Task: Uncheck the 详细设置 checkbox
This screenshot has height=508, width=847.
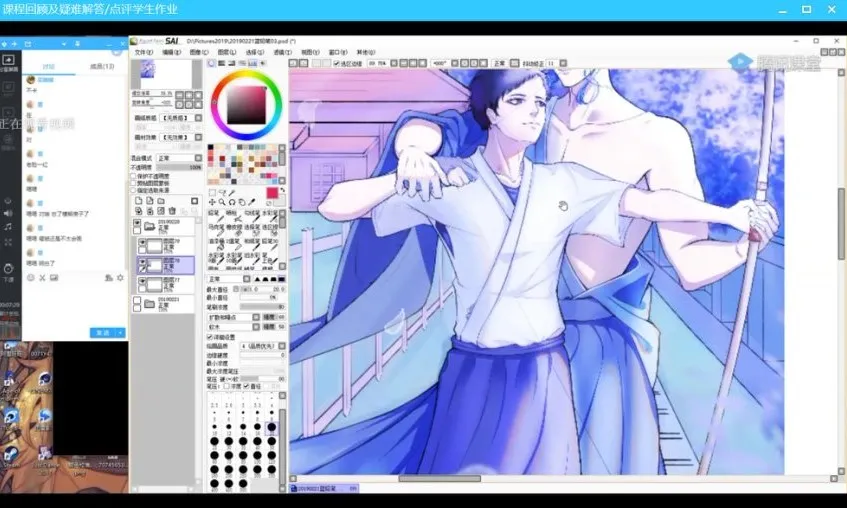Action: point(211,337)
